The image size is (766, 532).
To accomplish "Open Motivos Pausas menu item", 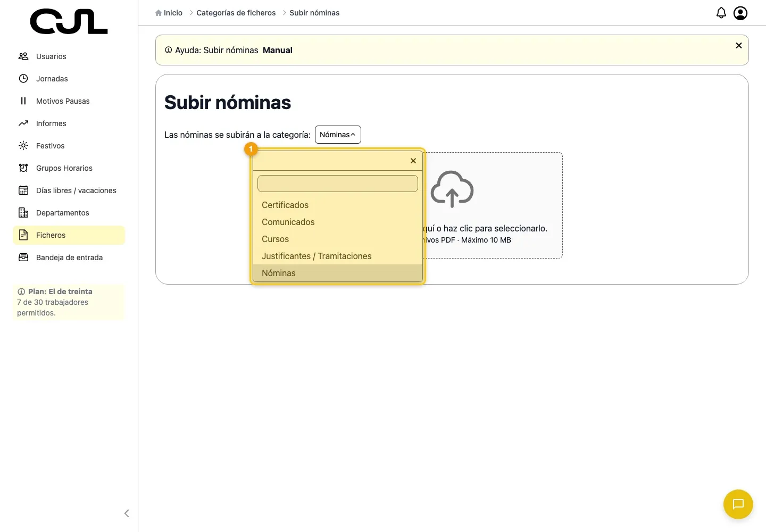I will click(69, 101).
